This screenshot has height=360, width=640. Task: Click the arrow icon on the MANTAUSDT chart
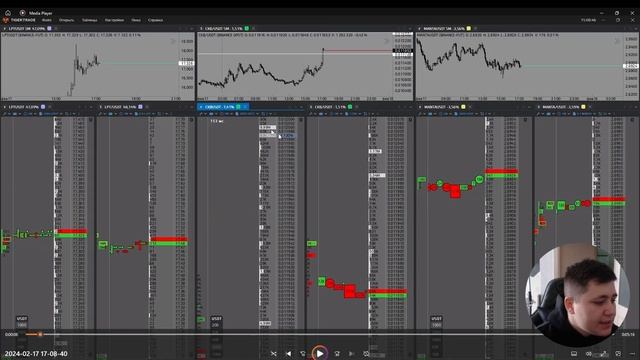(x=617, y=41)
